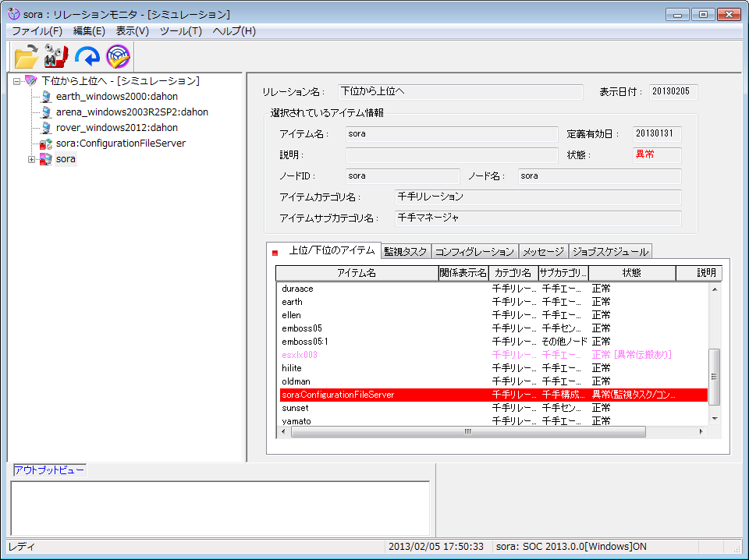The height and width of the screenshot is (560, 749).
Task: Click the アイテムカテゴリ名 field
Action: [538, 197]
